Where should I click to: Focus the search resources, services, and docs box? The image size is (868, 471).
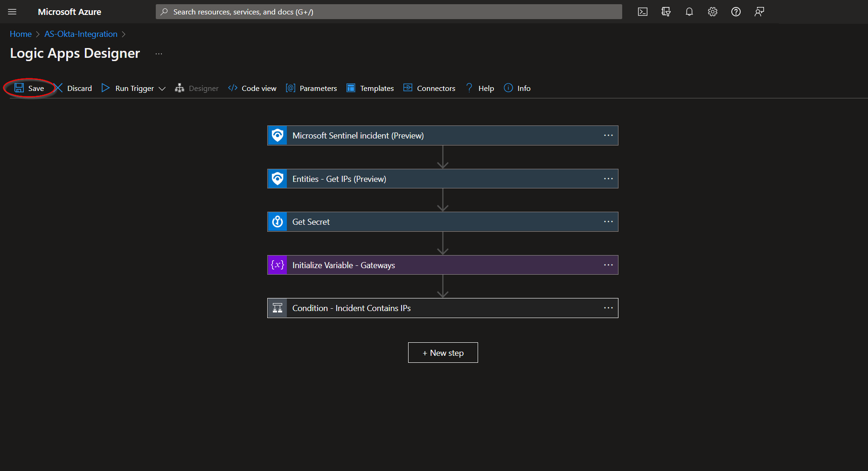tap(389, 12)
